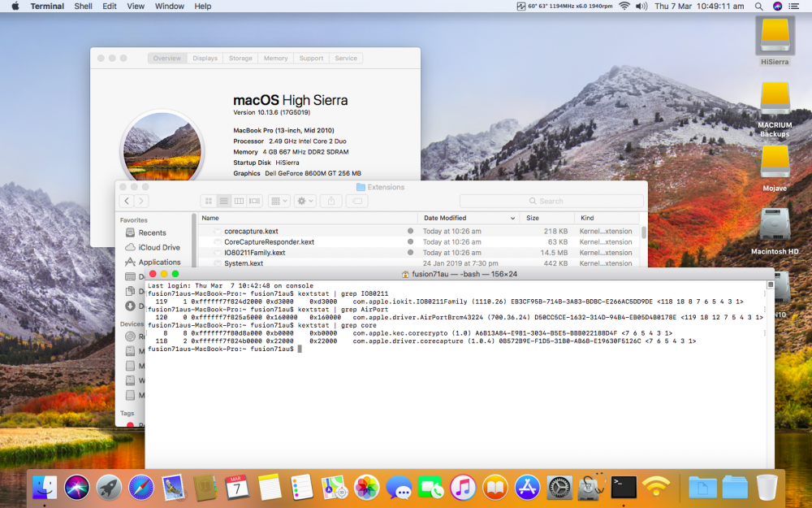Select MACRIUM Backups drive on desktop
Viewport: 812px width, 508px height.
(x=775, y=109)
